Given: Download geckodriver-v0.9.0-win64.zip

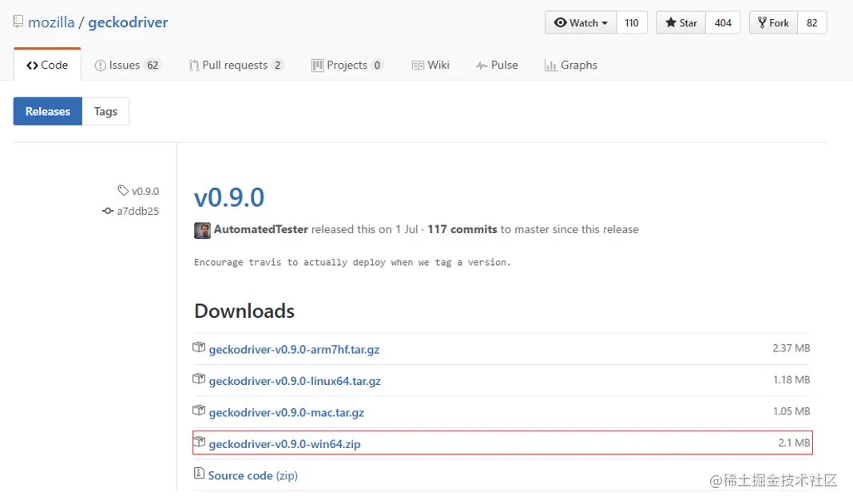Looking at the screenshot, I should coord(284,444).
